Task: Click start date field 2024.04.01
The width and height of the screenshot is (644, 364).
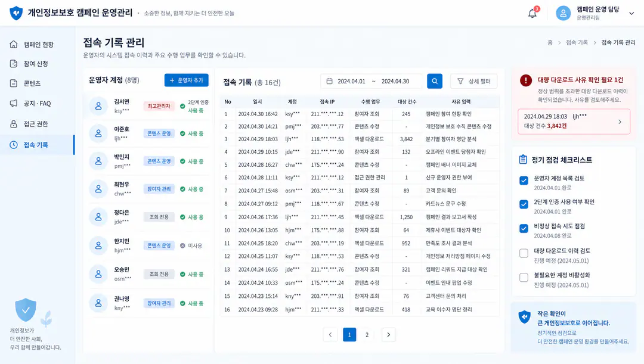Action: [x=352, y=81]
